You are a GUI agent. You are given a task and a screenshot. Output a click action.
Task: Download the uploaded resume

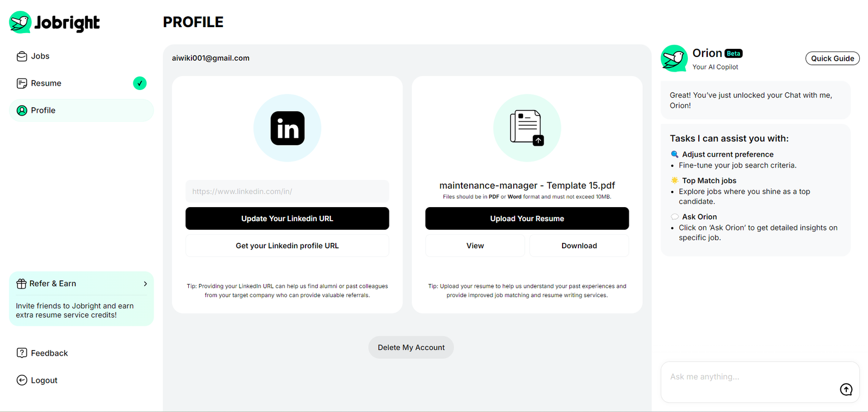579,246
